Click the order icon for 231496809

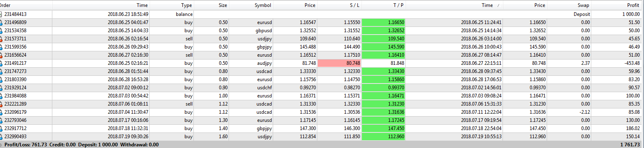1,22
